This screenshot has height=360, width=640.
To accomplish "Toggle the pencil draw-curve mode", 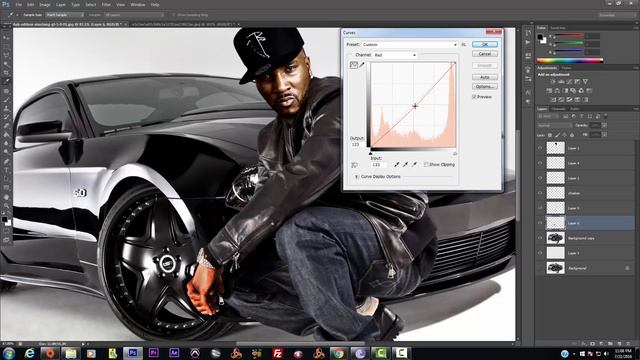I will [x=362, y=65].
